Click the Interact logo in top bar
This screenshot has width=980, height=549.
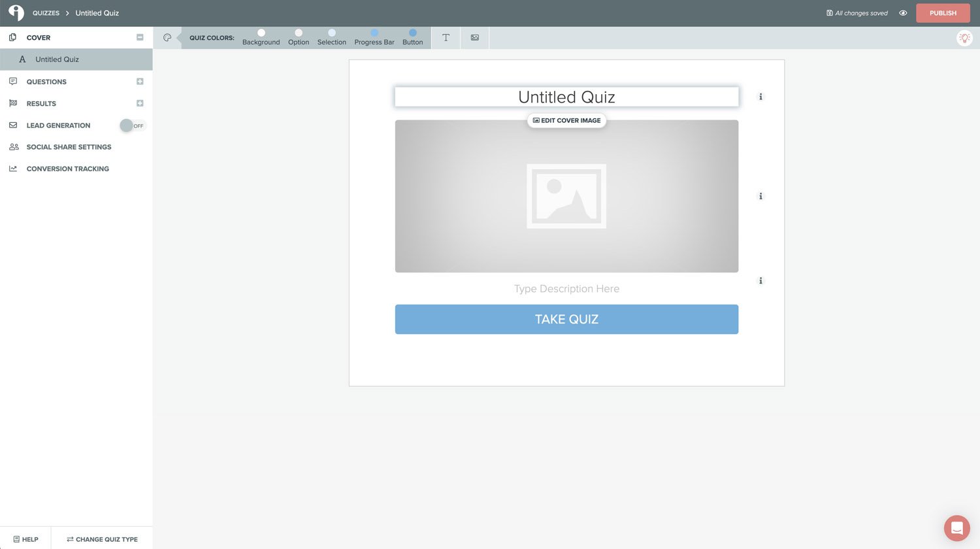(x=16, y=13)
